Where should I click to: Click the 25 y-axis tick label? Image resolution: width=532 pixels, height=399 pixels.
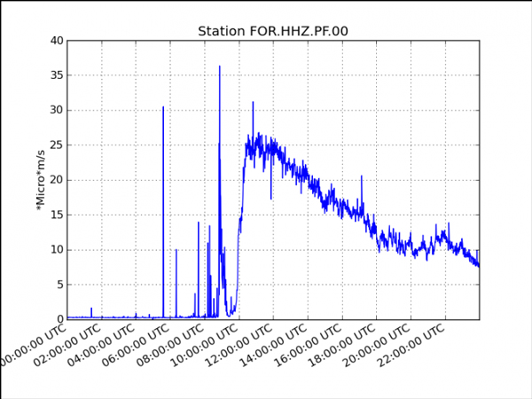(56, 145)
